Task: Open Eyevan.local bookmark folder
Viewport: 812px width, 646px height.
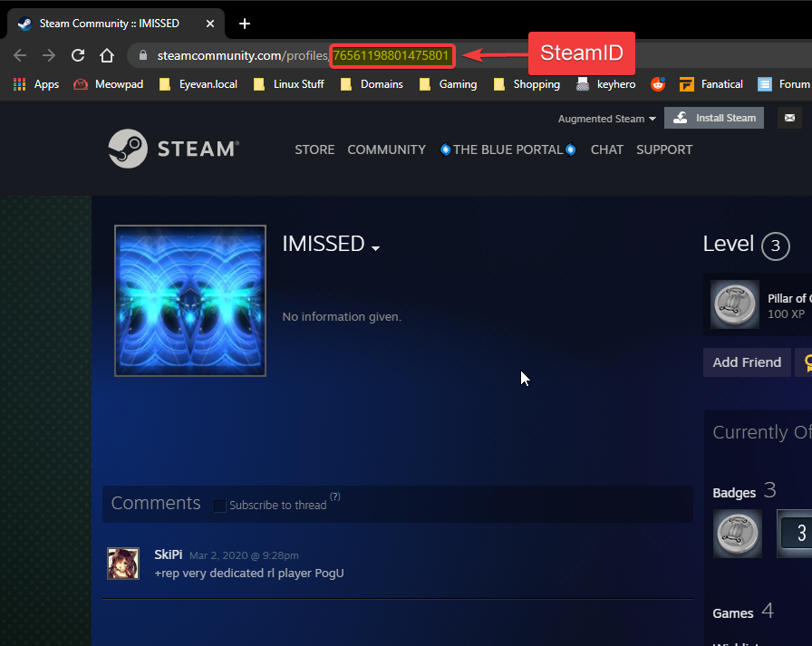Action: pyautogui.click(x=198, y=84)
